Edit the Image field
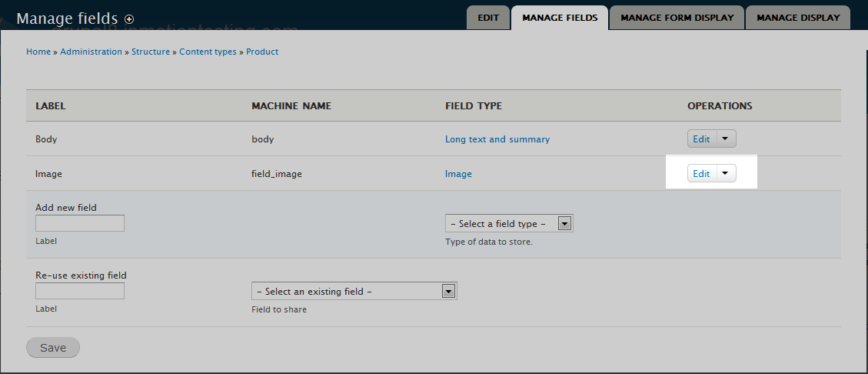The image size is (868, 374). click(x=701, y=174)
